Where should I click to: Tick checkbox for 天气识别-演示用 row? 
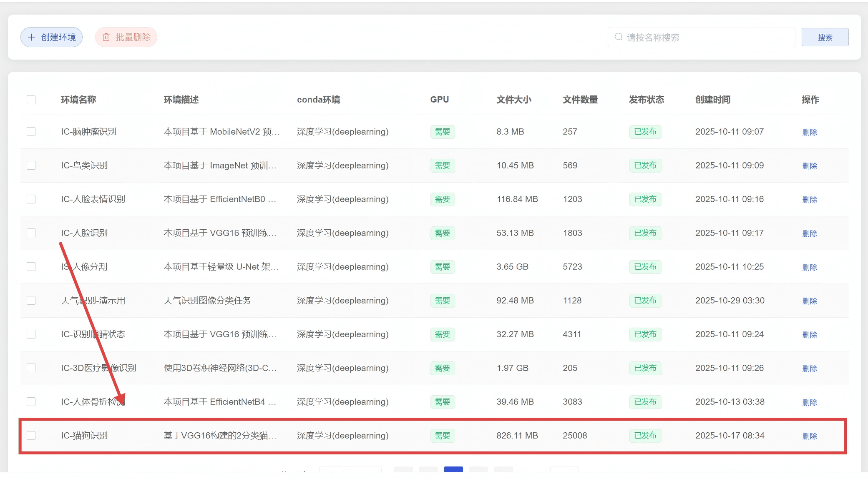(x=31, y=301)
